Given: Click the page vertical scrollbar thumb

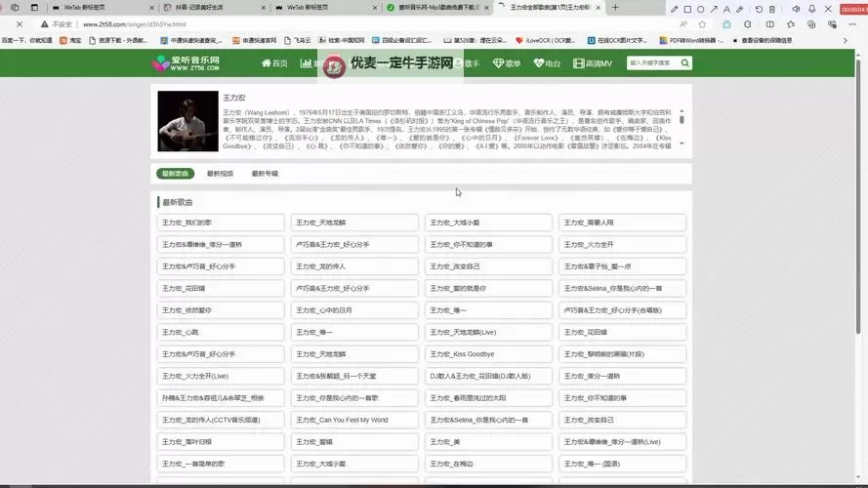Looking at the screenshot, I should pos(858,196).
